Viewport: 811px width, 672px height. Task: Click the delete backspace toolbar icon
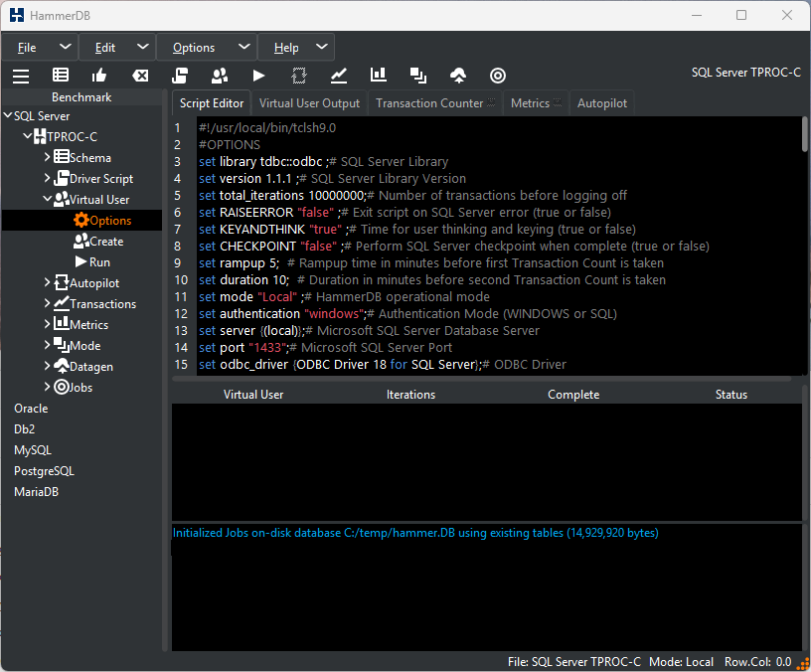click(140, 76)
